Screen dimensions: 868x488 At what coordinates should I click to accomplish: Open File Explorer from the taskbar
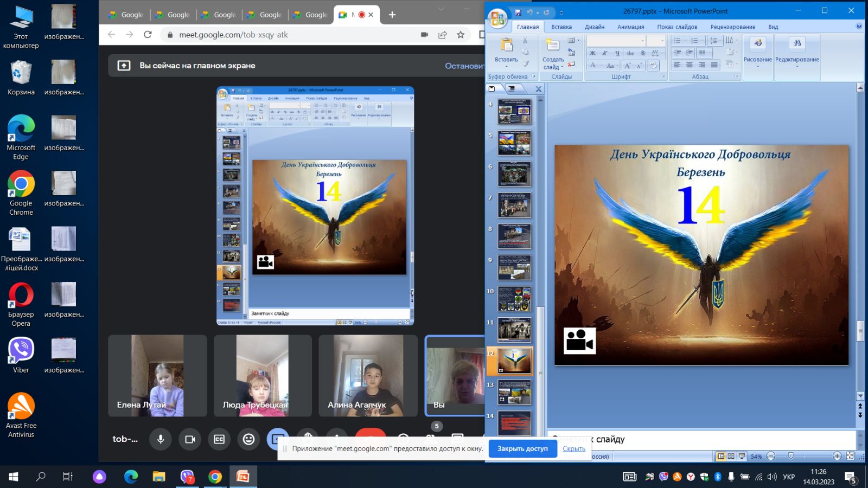[x=159, y=477]
